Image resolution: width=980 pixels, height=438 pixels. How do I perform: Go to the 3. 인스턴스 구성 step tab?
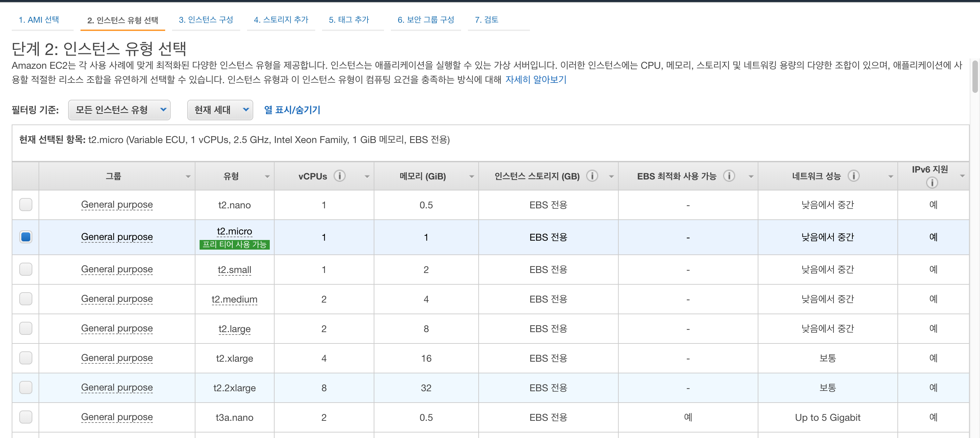coord(206,20)
